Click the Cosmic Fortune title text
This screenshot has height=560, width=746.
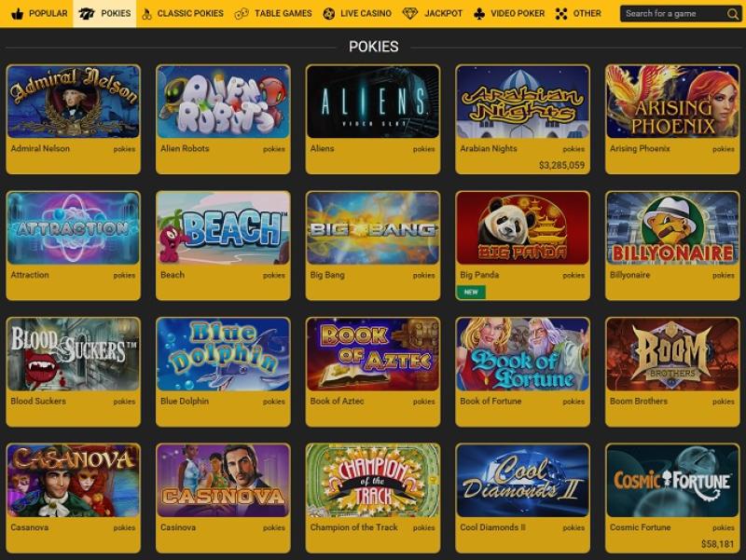point(640,527)
